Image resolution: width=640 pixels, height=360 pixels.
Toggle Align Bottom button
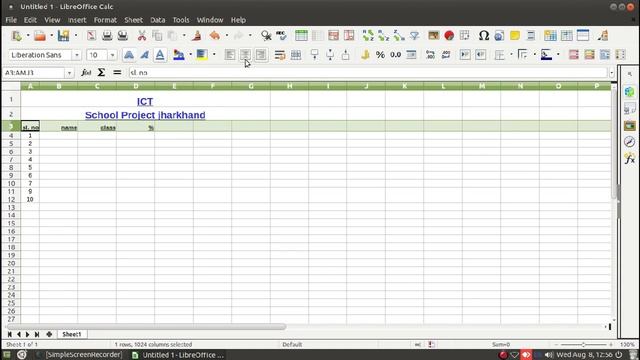pyautogui.click(x=346, y=55)
